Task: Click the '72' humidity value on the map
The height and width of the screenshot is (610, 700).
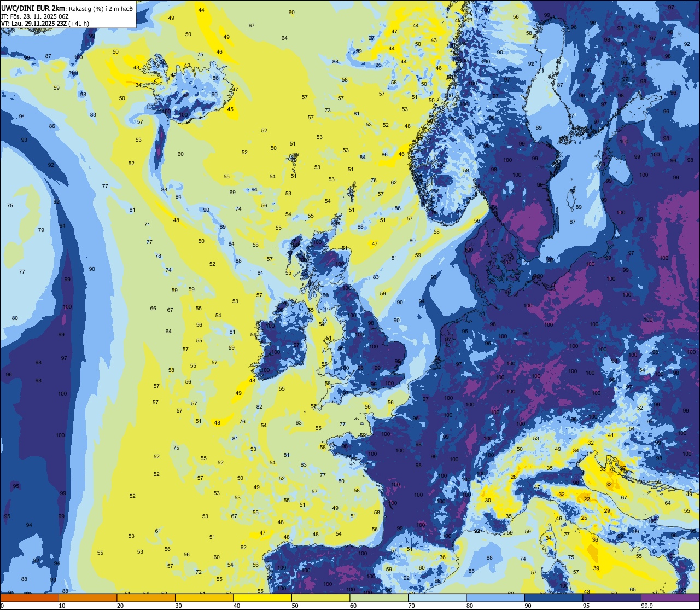Action: click(x=199, y=572)
